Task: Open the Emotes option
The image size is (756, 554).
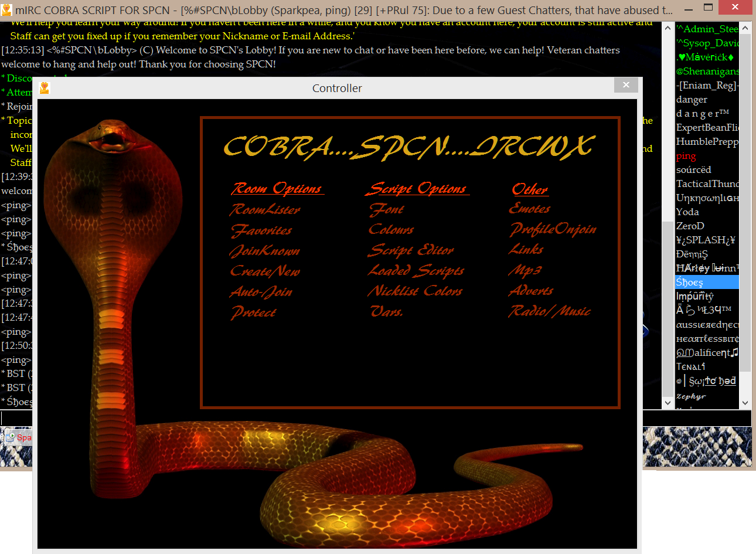Action: click(530, 209)
